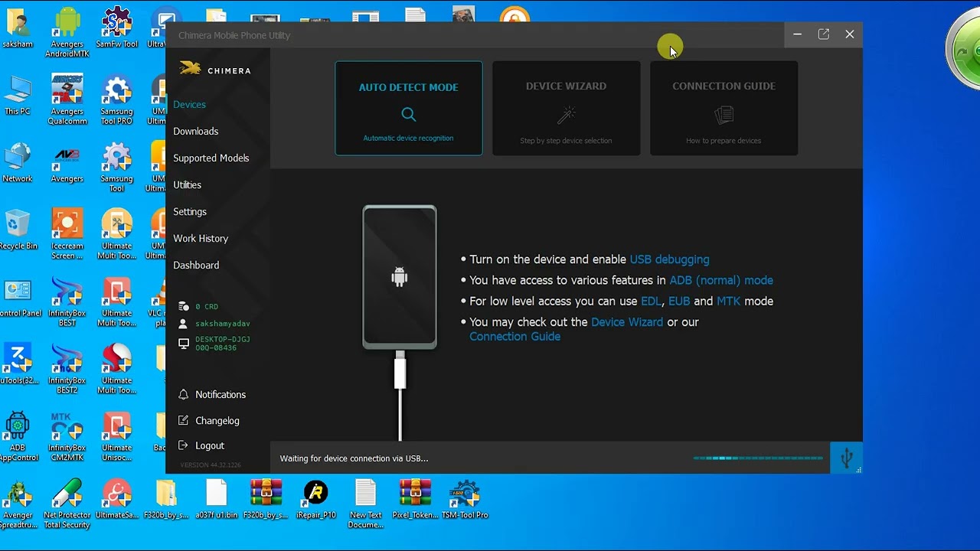Log out of Chimera
The height and width of the screenshot is (551, 980).
coord(201,445)
